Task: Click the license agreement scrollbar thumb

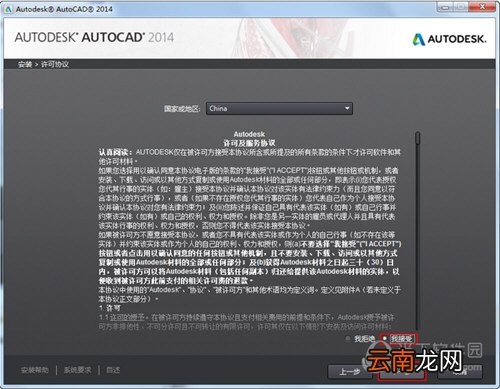Action: tap(418, 138)
